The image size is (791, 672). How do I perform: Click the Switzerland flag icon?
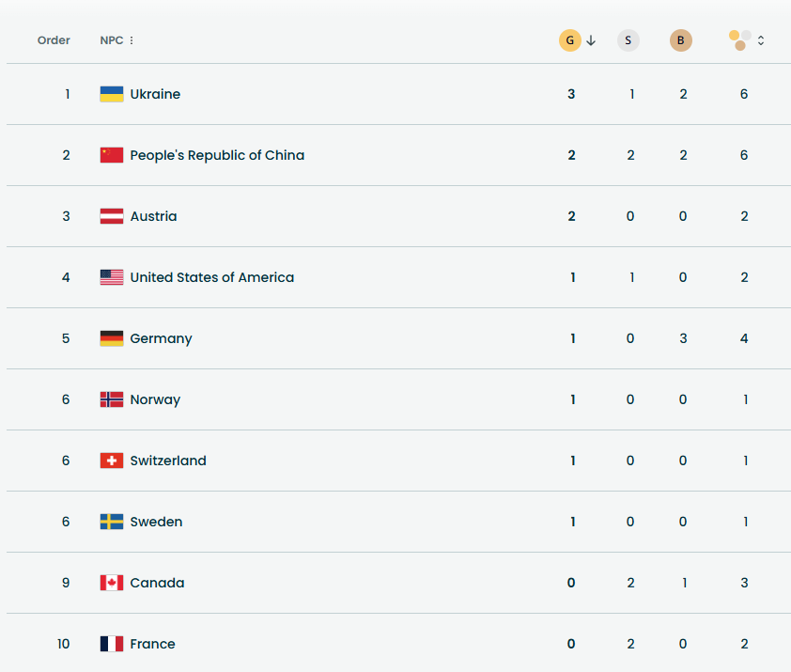[110, 461]
